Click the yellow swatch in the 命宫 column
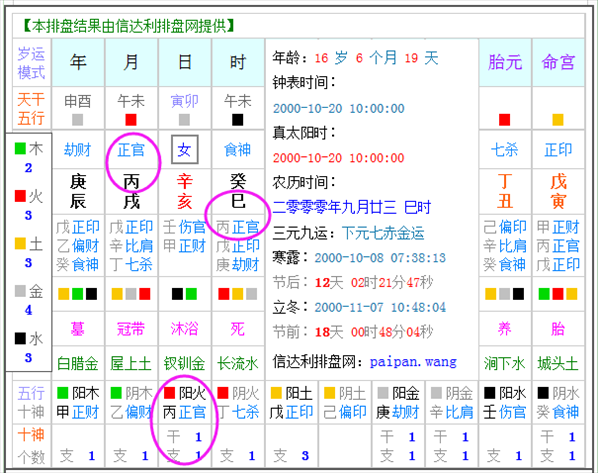This screenshot has height=473, width=598. tap(558, 120)
